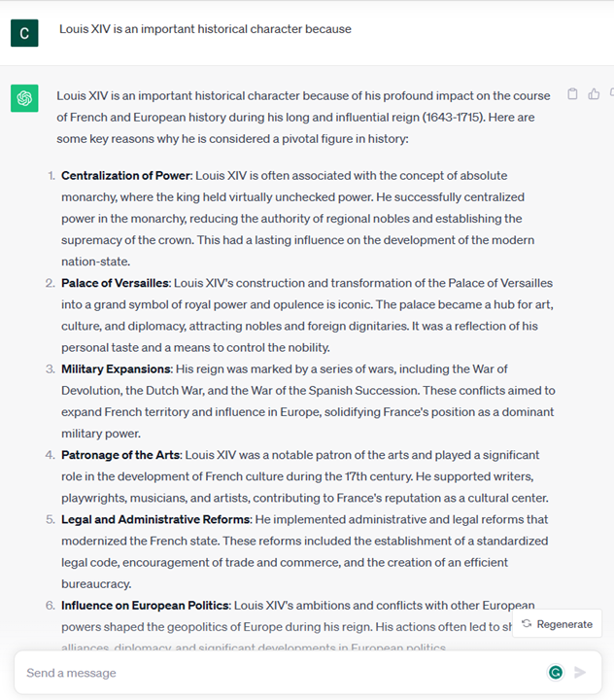Click the ChatGPT logo avatar
The image size is (614, 700).
(24, 98)
